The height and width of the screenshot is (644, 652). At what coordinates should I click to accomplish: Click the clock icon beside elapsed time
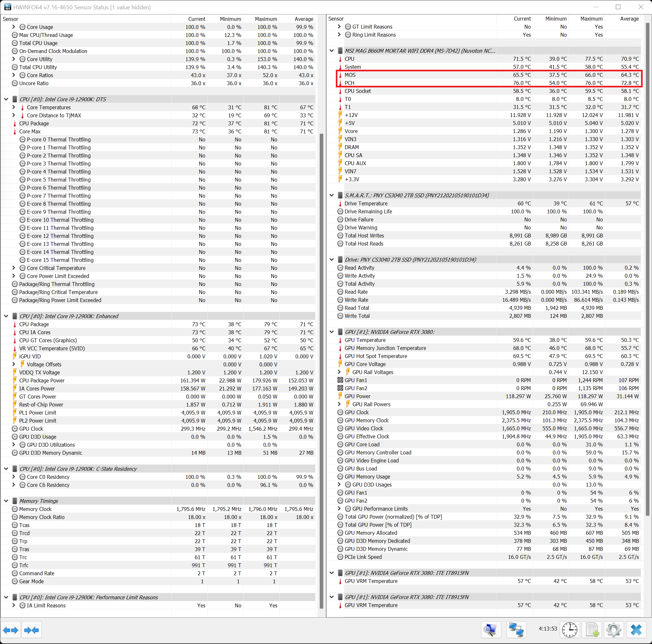(x=570, y=630)
